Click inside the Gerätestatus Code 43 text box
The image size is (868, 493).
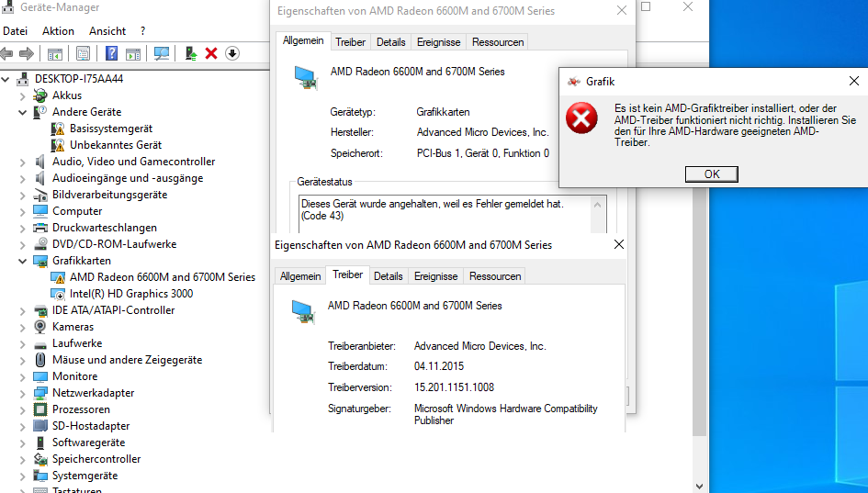click(x=445, y=214)
